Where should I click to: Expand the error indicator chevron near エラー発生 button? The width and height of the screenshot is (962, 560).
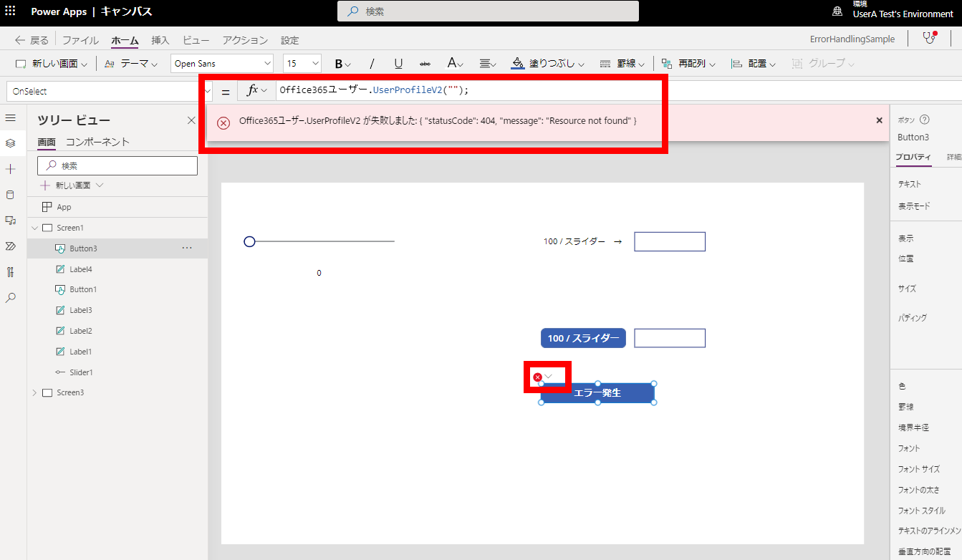click(x=549, y=376)
